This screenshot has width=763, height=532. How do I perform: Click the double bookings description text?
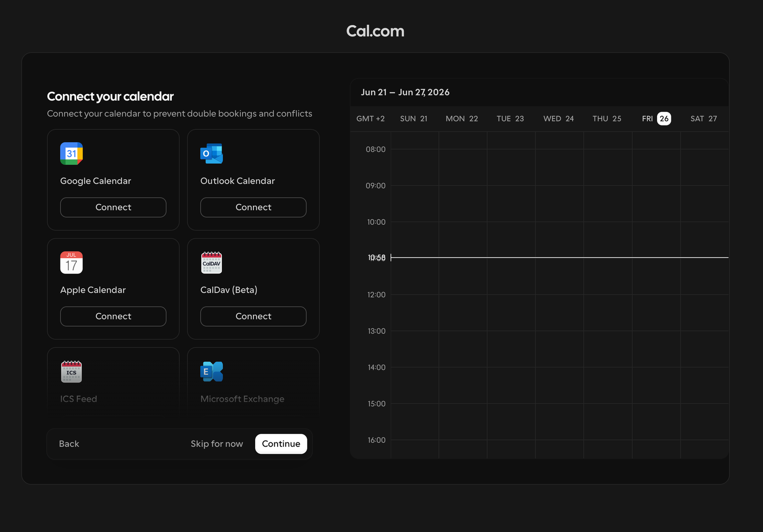(180, 114)
